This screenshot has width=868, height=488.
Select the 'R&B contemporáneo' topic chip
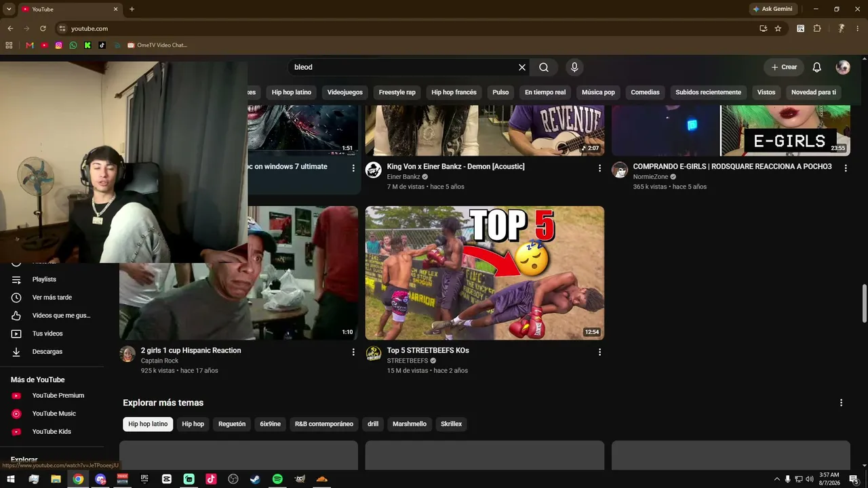pyautogui.click(x=324, y=424)
